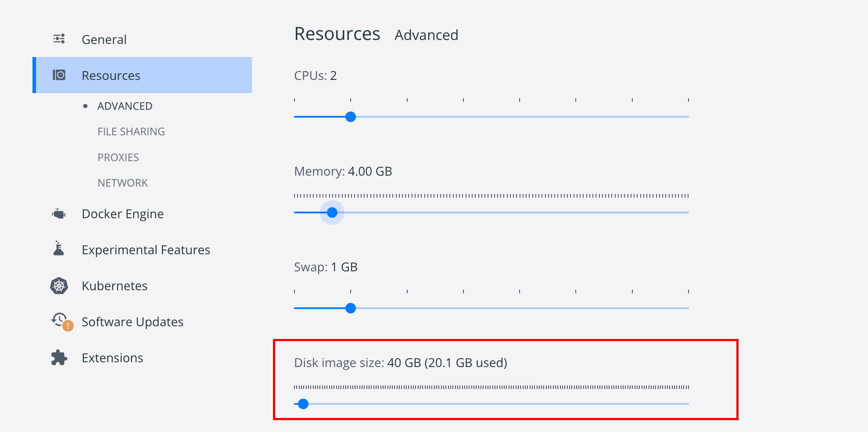868x432 pixels.
Task: Click the Memory slider handle
Action: 332,212
